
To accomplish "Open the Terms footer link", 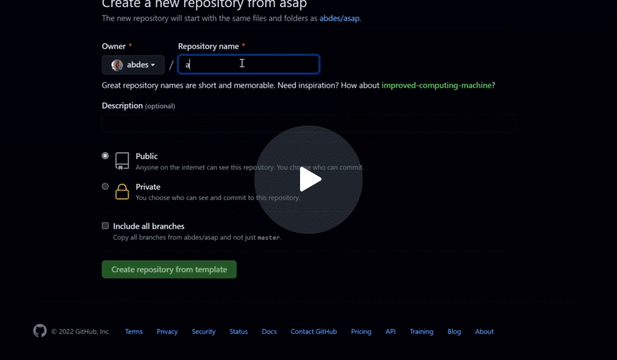I will click(x=134, y=332).
